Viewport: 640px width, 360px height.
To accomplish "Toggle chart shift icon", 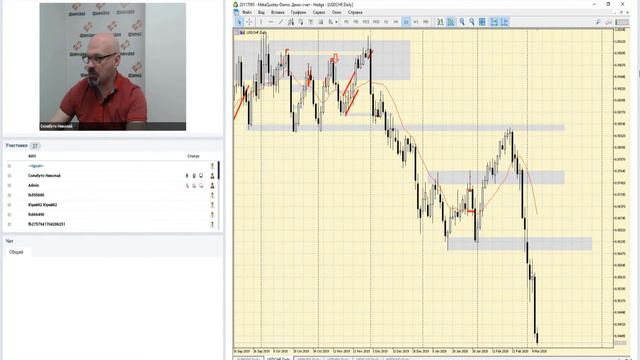I will 504,22.
